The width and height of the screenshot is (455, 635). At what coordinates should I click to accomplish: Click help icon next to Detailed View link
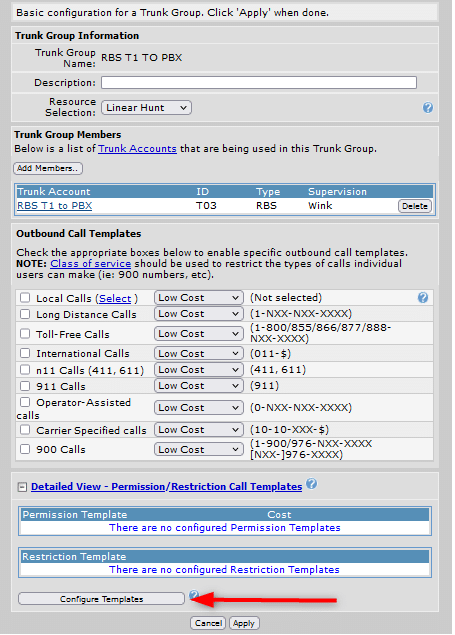311,484
